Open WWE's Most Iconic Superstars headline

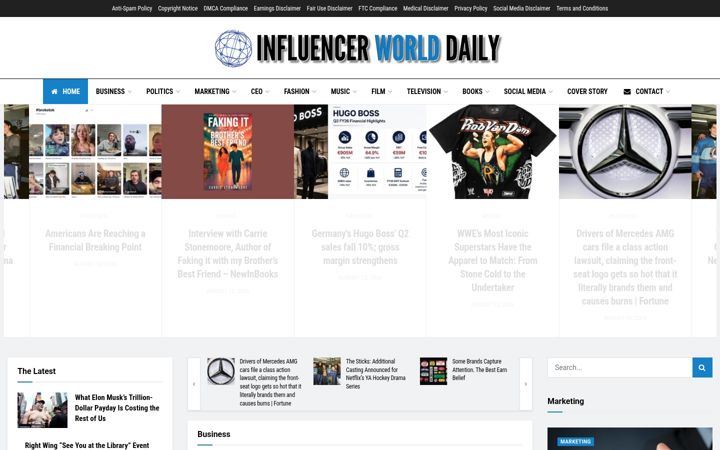point(493,260)
